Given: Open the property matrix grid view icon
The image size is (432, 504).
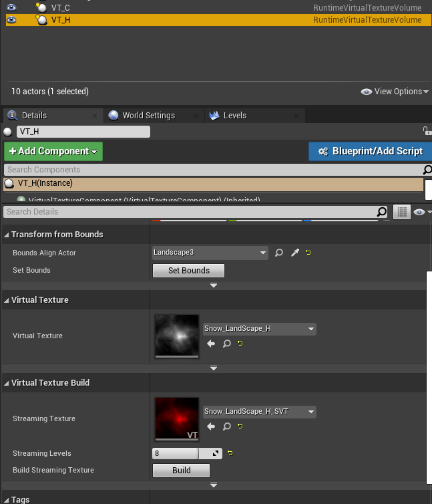Looking at the screenshot, I should point(401,212).
